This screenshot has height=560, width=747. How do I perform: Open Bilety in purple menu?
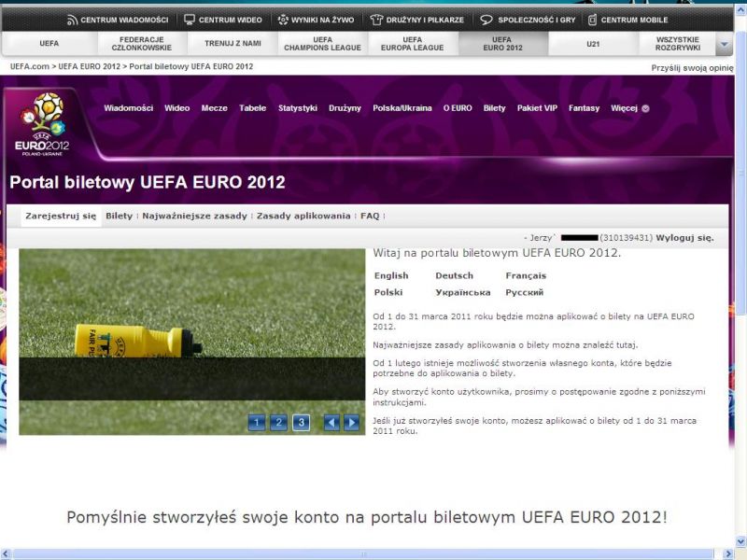tap(494, 108)
